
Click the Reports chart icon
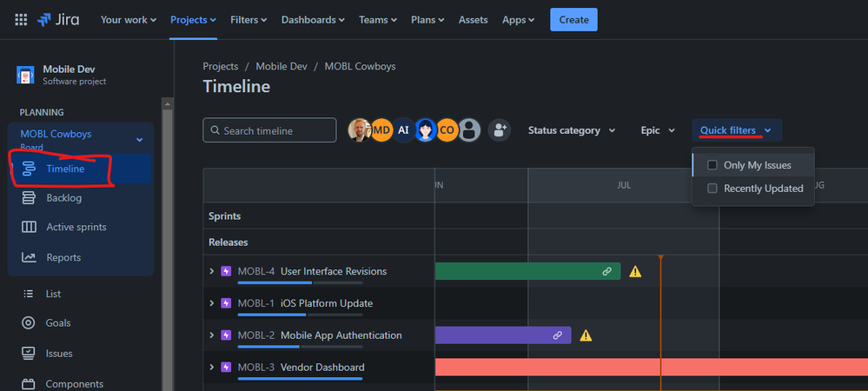tap(28, 257)
